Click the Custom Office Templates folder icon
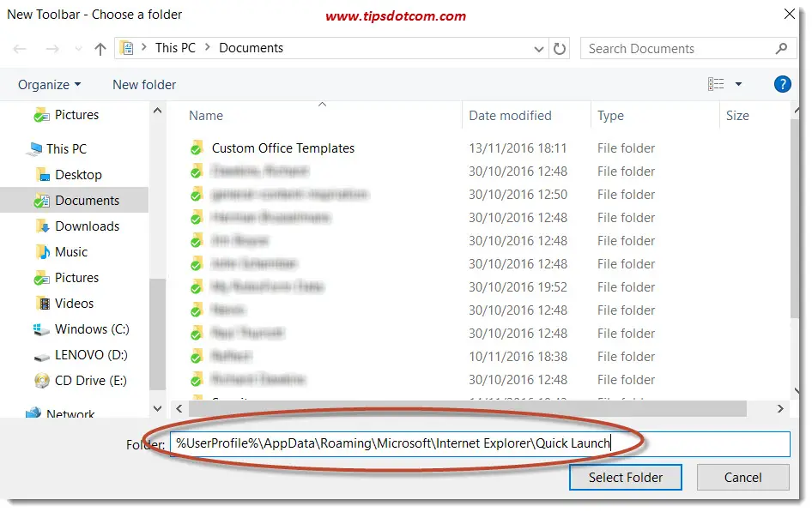The height and width of the screenshot is (512, 812). pos(196,148)
